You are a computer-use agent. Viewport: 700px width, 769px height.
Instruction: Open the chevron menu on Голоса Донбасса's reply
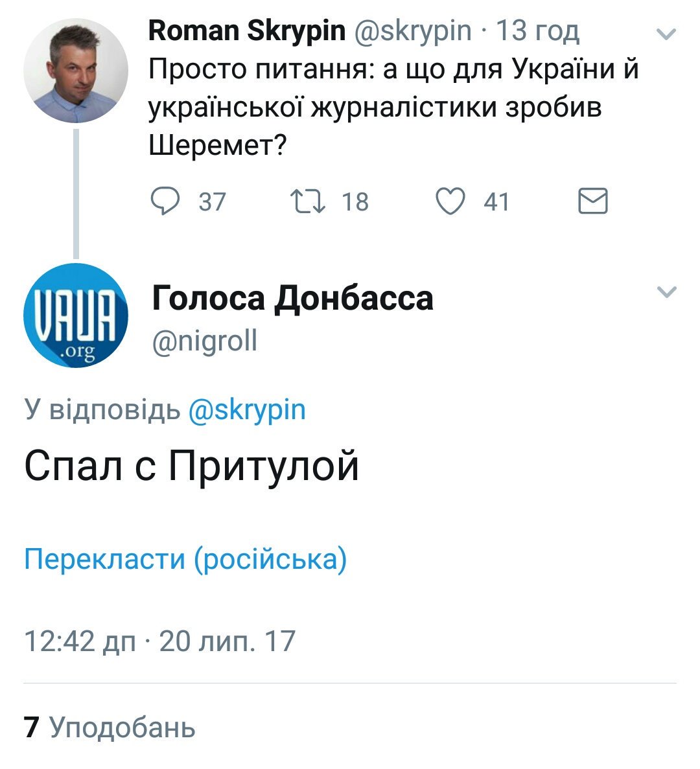point(666,292)
